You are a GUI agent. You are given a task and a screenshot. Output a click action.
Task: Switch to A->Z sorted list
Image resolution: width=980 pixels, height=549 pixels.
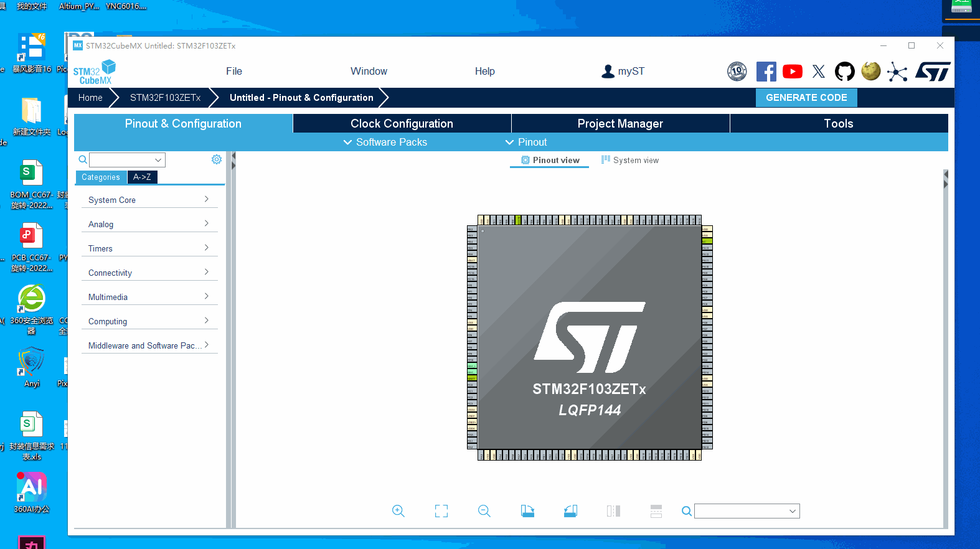[143, 177]
